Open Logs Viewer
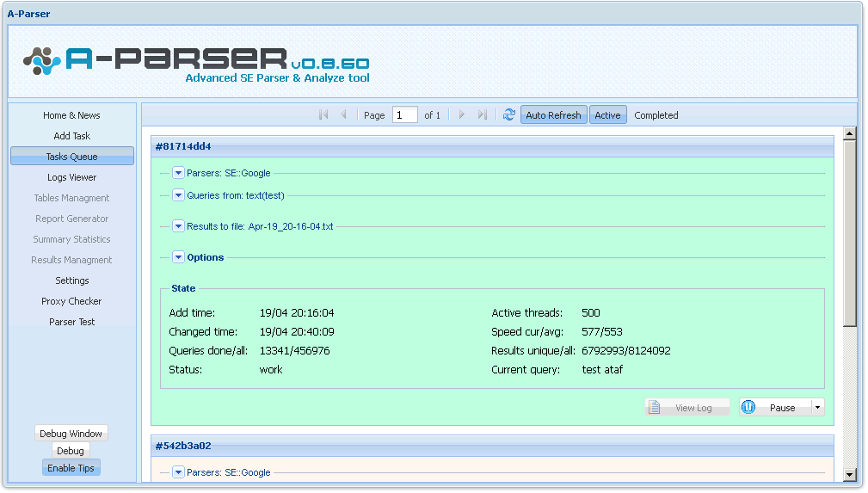 (72, 177)
